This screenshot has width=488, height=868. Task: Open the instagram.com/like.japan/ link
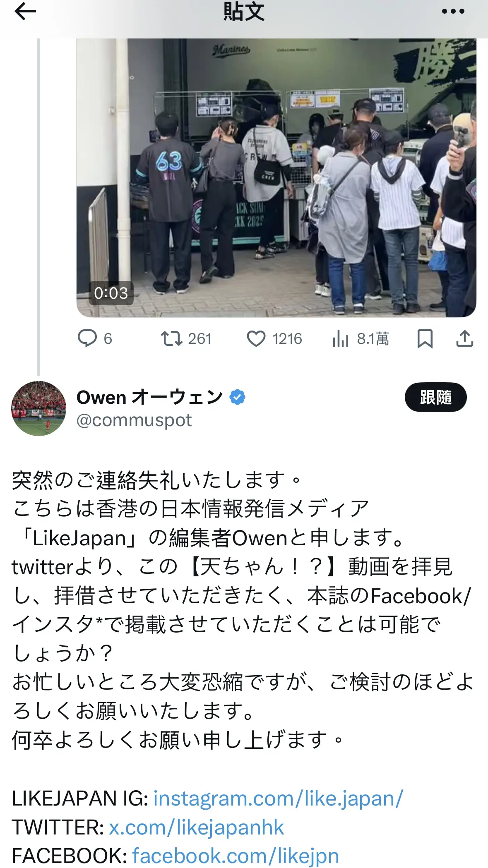(x=278, y=798)
